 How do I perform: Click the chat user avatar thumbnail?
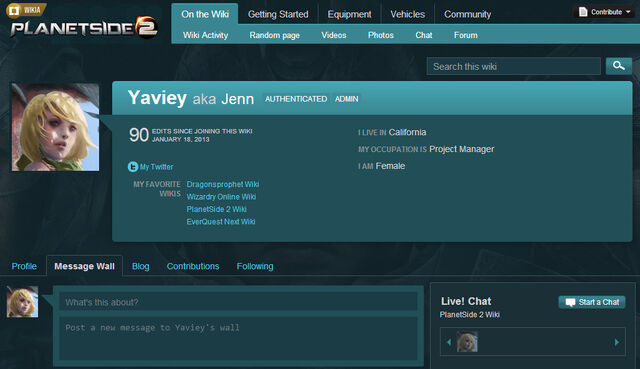point(467,342)
